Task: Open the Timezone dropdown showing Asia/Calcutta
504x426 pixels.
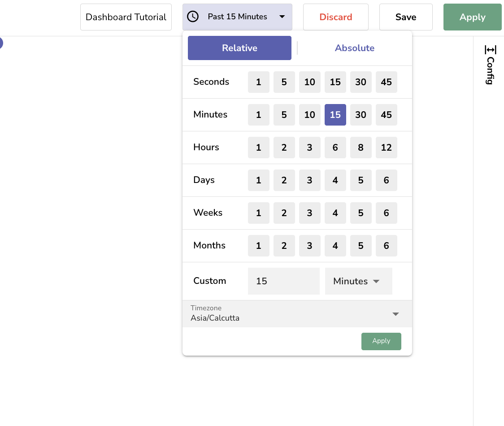Action: [297, 314]
